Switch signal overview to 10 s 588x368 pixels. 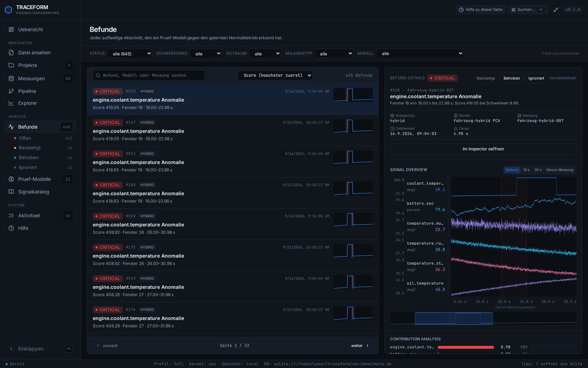(526, 170)
